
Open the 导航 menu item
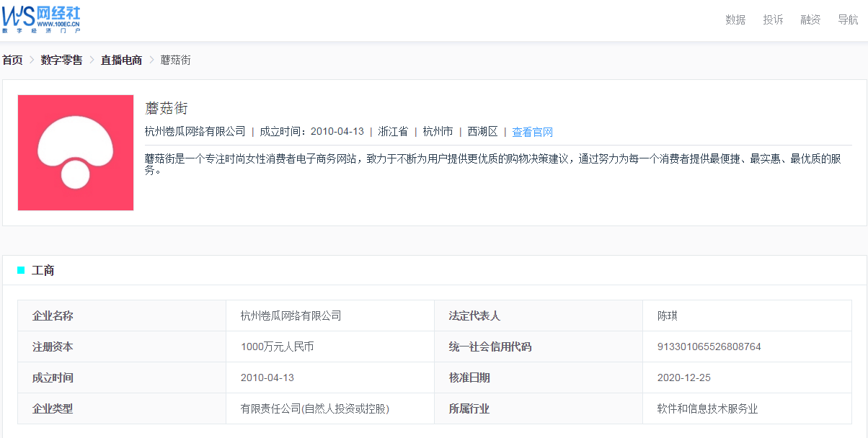(x=848, y=19)
